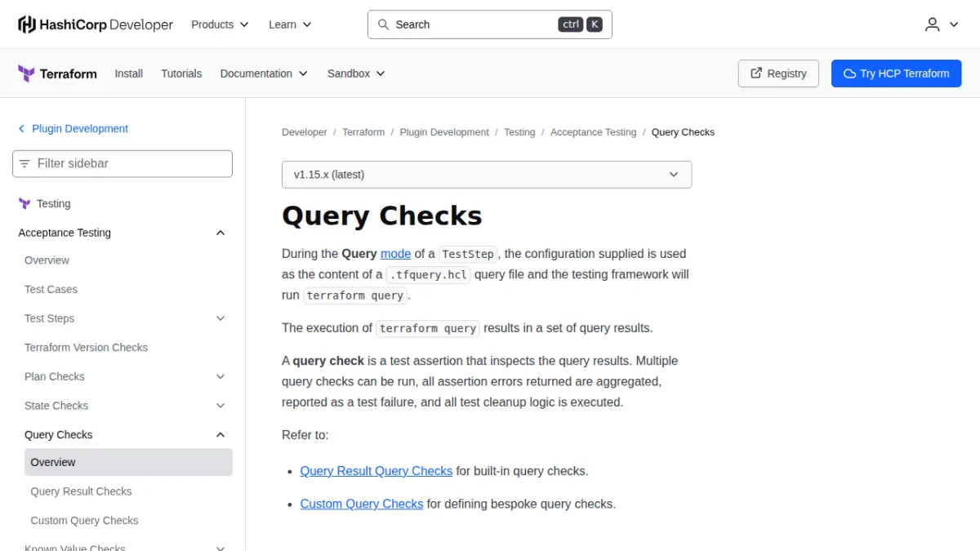This screenshot has width=980, height=551.
Task: Focus the Filter sidebar input
Action: click(122, 163)
